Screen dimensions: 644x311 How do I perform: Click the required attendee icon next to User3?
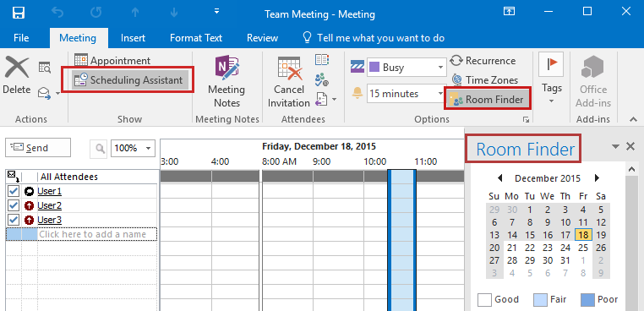click(30, 220)
